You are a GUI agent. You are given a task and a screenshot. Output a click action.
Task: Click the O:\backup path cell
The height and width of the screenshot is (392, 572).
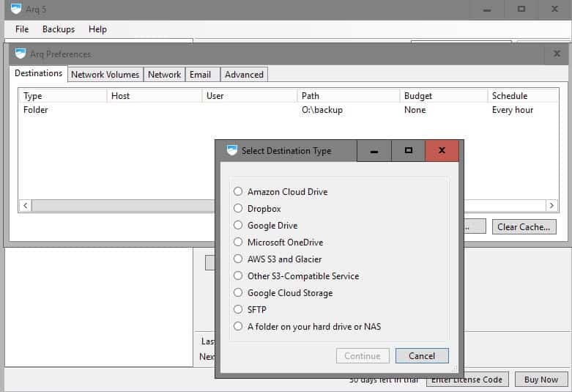point(322,110)
